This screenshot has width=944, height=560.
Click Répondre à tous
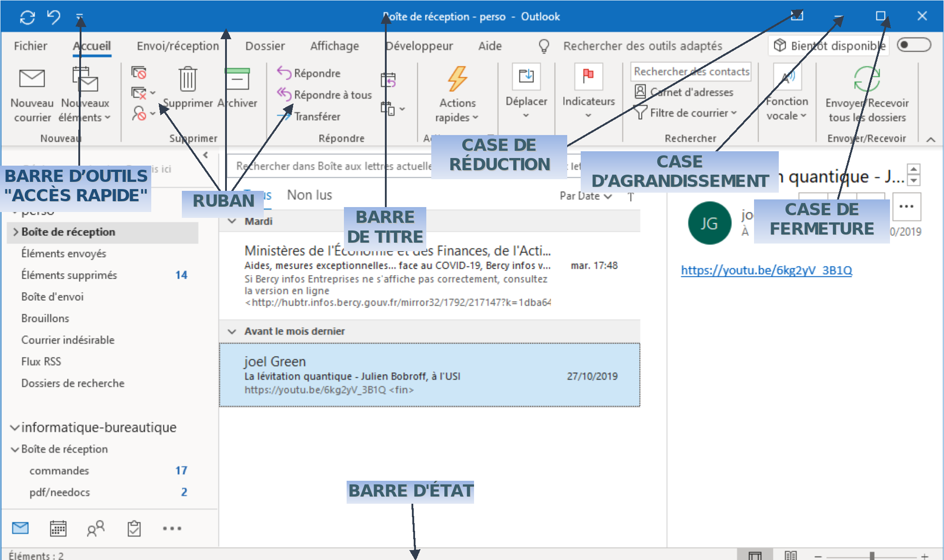324,95
